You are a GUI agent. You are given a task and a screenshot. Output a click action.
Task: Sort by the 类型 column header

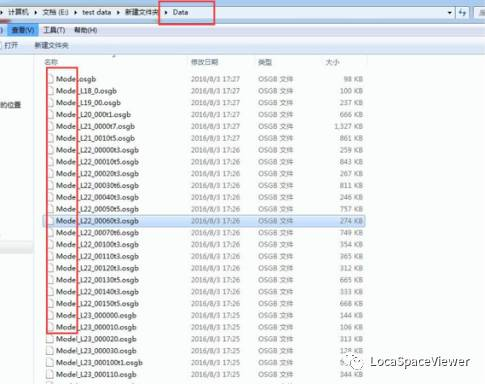(x=265, y=62)
